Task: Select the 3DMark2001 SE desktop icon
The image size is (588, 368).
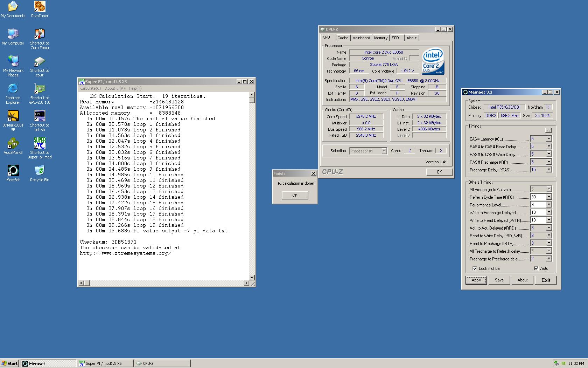Action: 13,121
